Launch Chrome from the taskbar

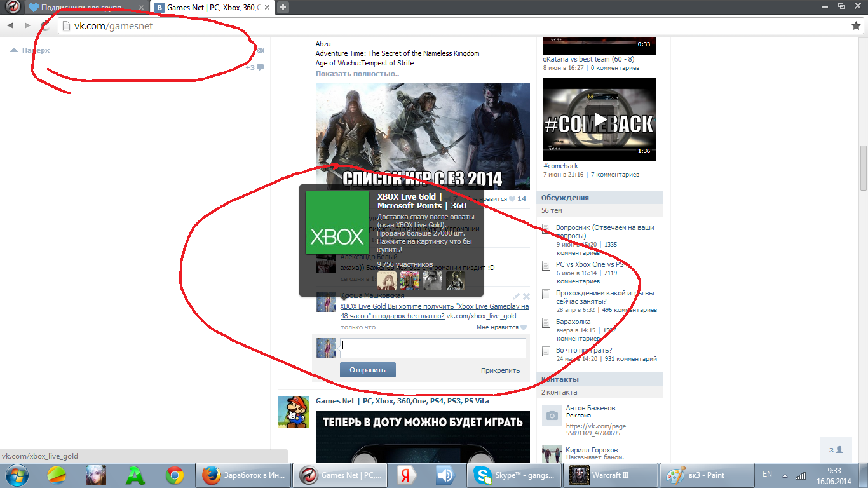(175, 475)
